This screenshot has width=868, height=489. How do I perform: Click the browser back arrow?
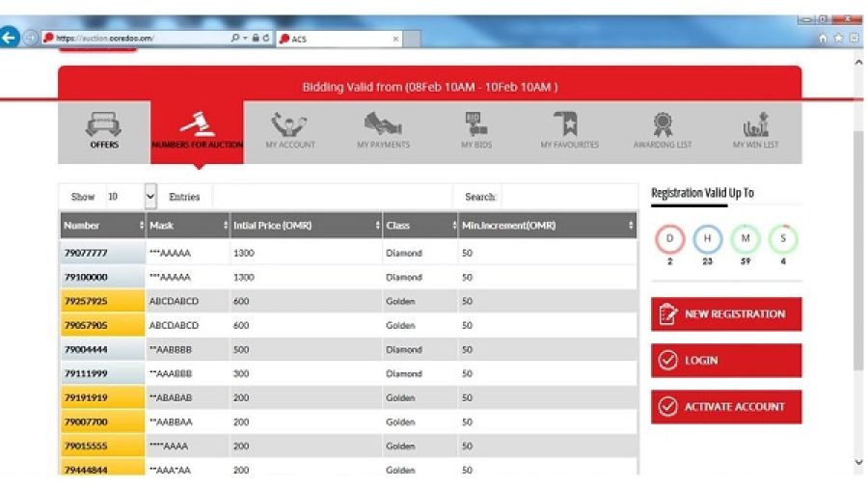(x=9, y=38)
